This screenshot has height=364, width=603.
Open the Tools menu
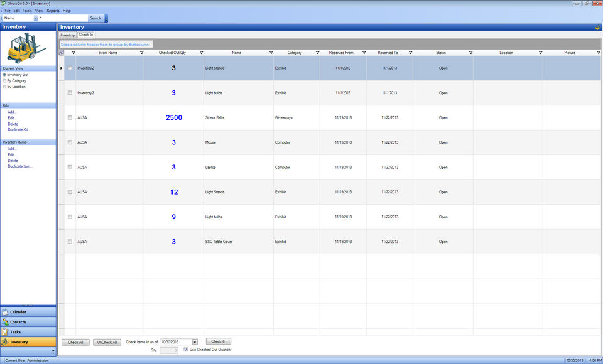(27, 11)
